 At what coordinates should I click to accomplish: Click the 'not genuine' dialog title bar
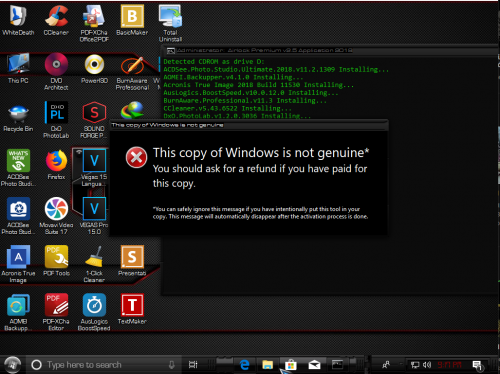[x=249, y=125]
